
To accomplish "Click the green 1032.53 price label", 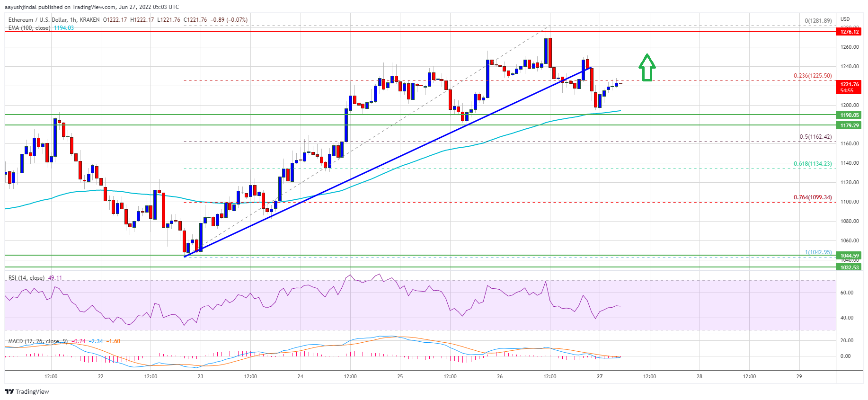I will (x=849, y=267).
